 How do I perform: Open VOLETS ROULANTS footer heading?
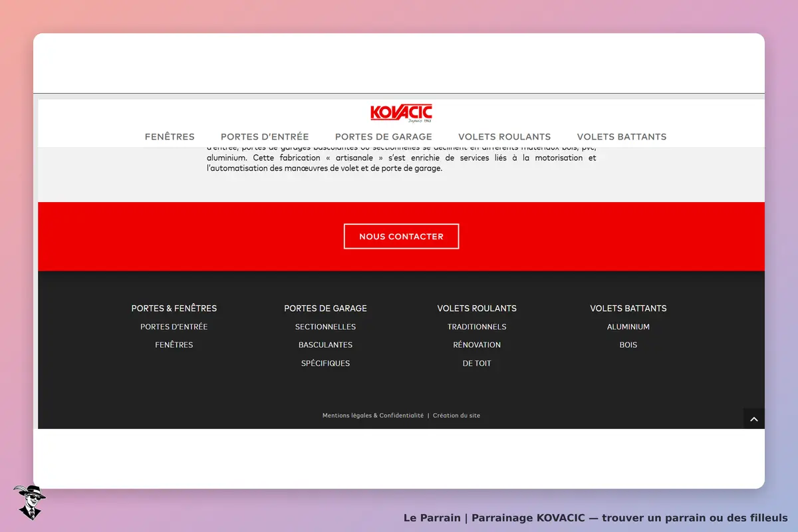477,309
